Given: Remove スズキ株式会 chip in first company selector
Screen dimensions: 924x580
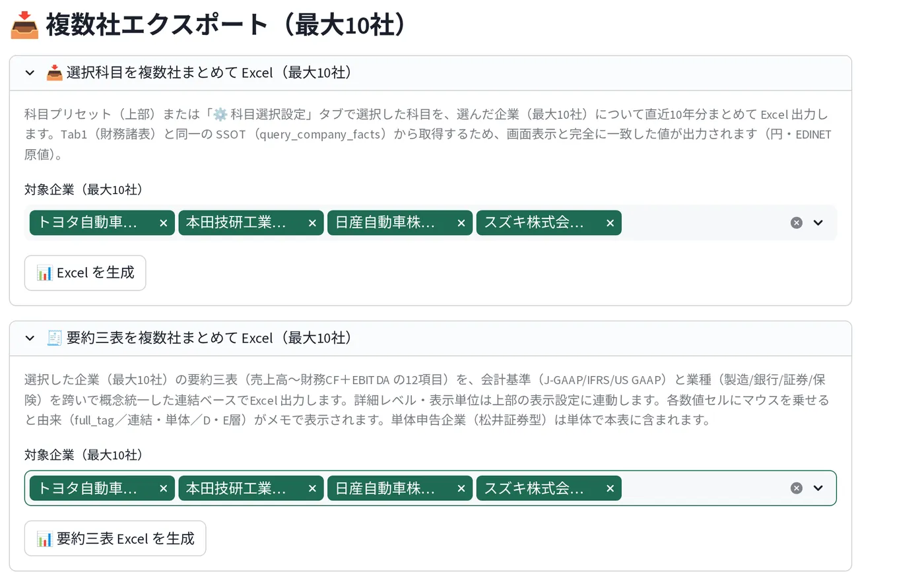Looking at the screenshot, I should coord(610,223).
